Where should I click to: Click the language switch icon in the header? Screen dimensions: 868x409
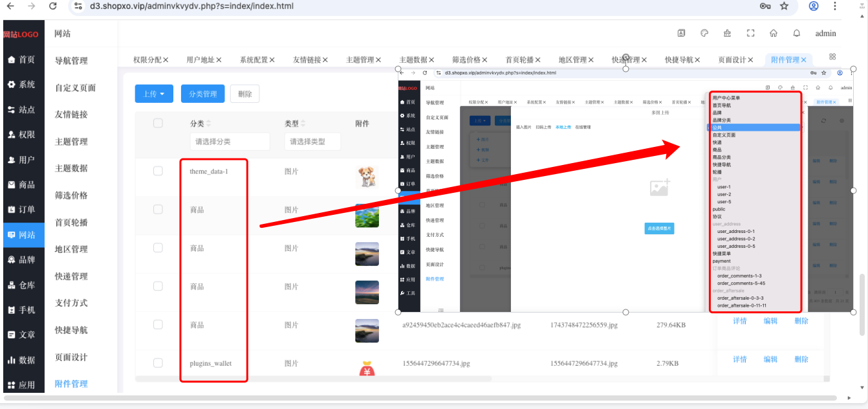pyautogui.click(x=681, y=34)
